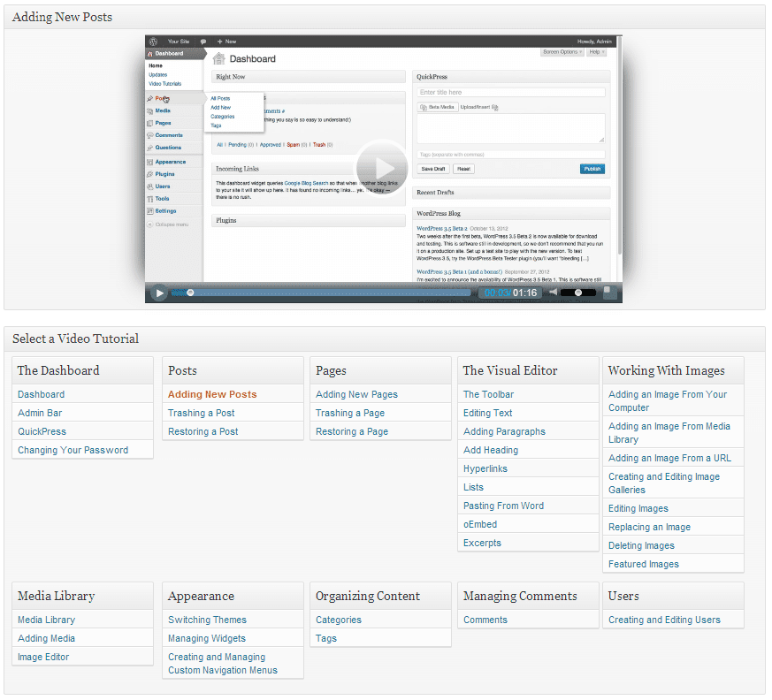Select Adding an Image From a URL
The image size is (772, 700).
point(669,459)
